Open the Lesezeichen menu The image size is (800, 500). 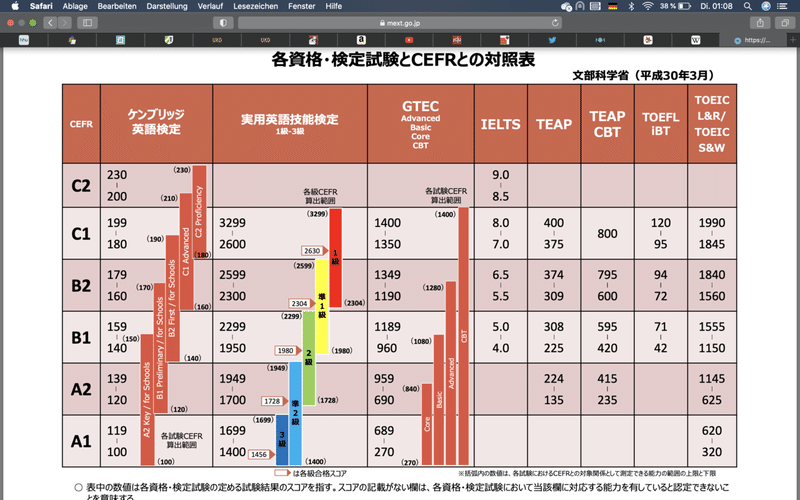pos(256,6)
